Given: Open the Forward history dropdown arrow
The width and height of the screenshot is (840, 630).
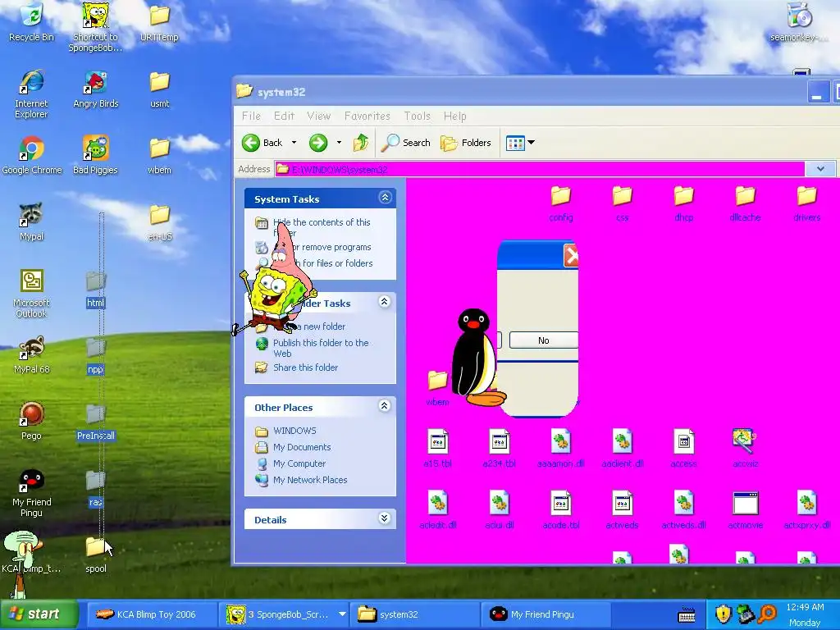Looking at the screenshot, I should [x=339, y=143].
